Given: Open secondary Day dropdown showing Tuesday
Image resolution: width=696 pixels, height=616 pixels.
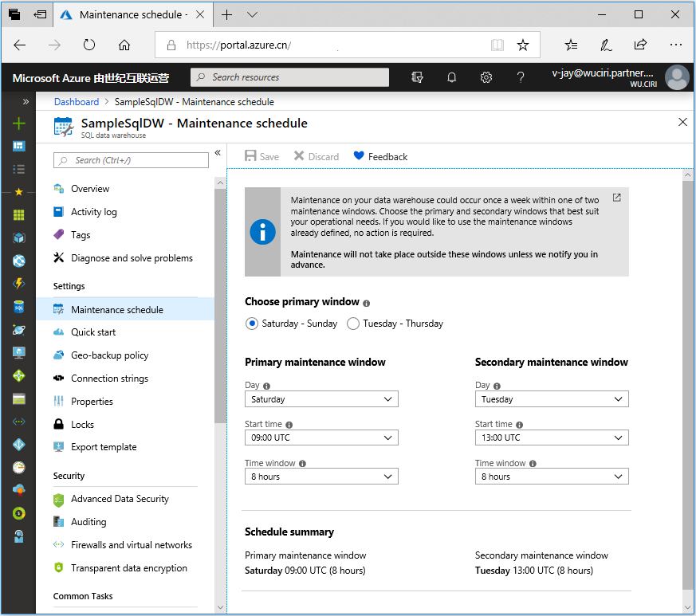Looking at the screenshot, I should (552, 399).
